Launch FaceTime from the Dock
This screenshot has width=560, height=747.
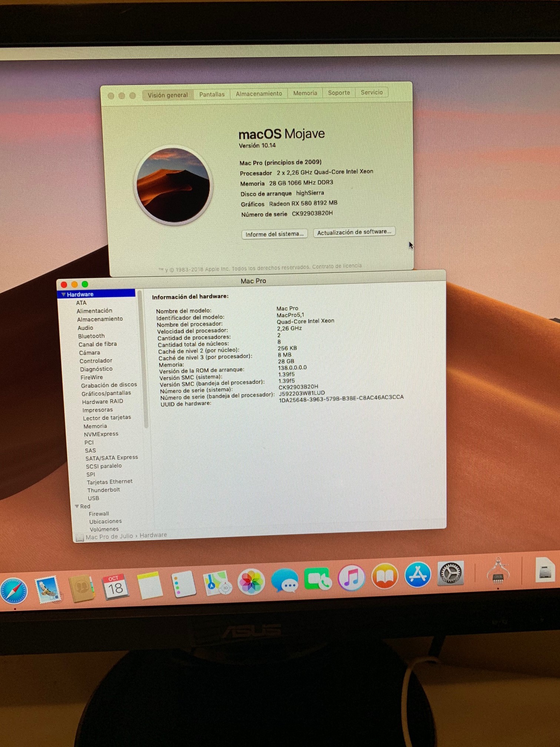[318, 579]
